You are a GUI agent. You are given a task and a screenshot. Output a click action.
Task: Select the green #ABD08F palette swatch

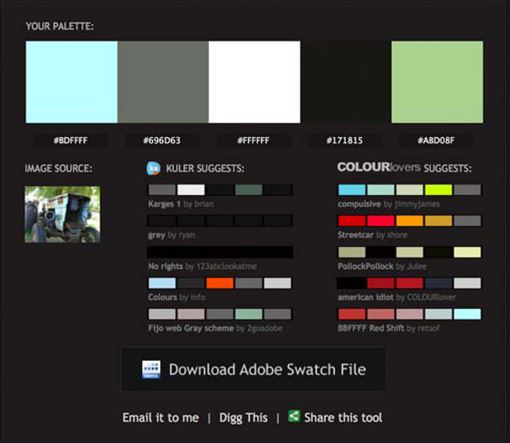coord(437,82)
